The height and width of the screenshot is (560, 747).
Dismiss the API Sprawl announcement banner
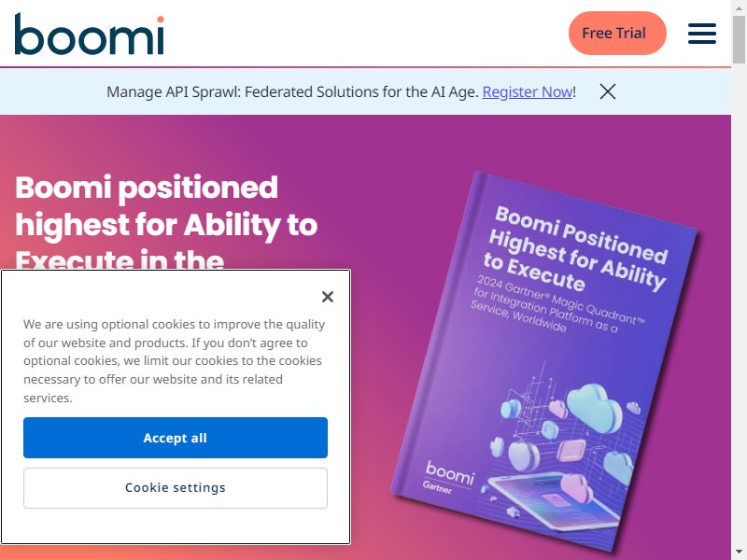(608, 91)
